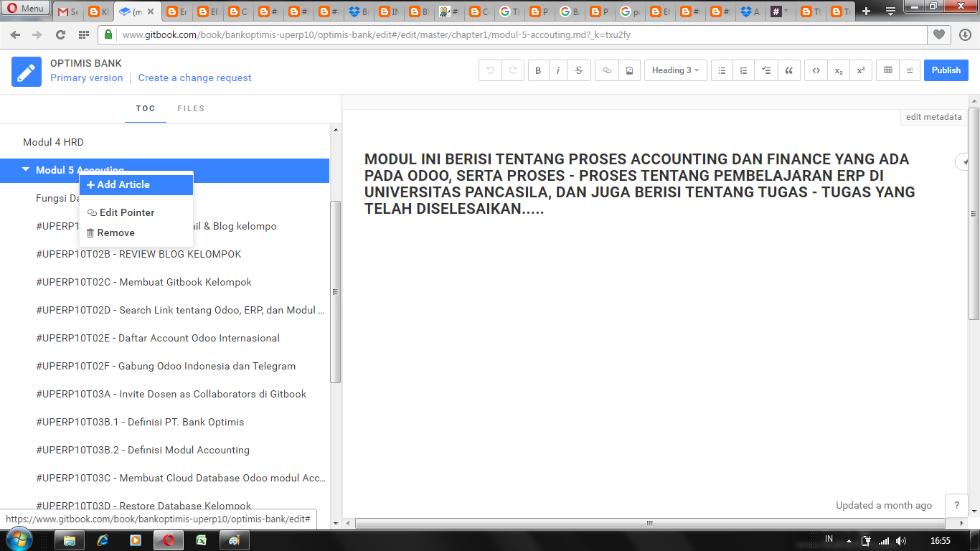Open Opera speed dial grid icon
Image resolution: width=980 pixels, height=551 pixels.
[83, 34]
